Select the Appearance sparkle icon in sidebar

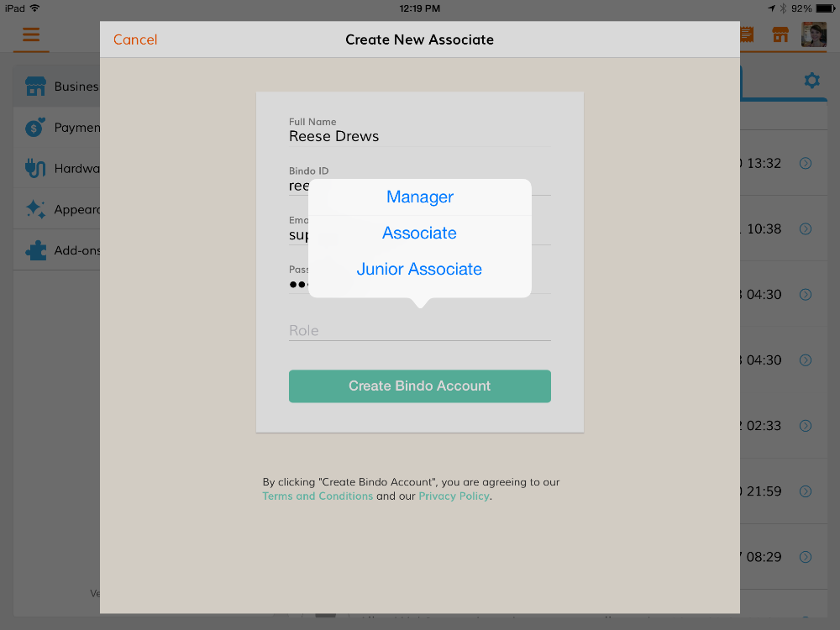click(x=35, y=209)
